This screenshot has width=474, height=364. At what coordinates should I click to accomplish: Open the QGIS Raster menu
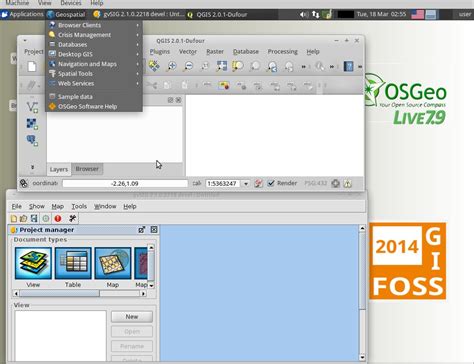pos(215,52)
